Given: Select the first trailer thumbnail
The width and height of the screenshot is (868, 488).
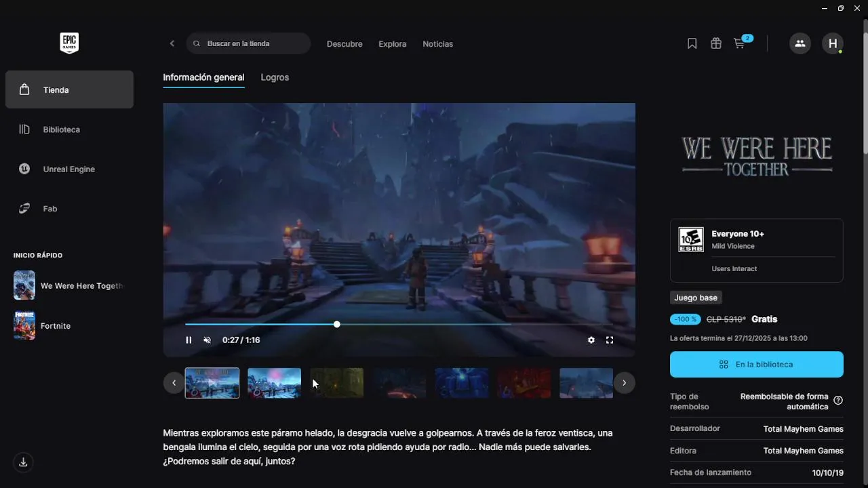Looking at the screenshot, I should (x=212, y=383).
